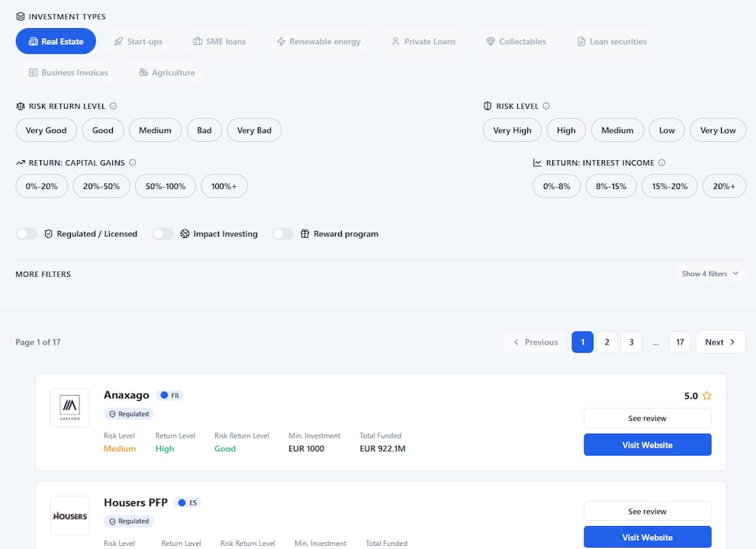Click the ES country badge on Housers PFP
Image resolution: width=756 pixels, height=549 pixels.
click(x=188, y=502)
